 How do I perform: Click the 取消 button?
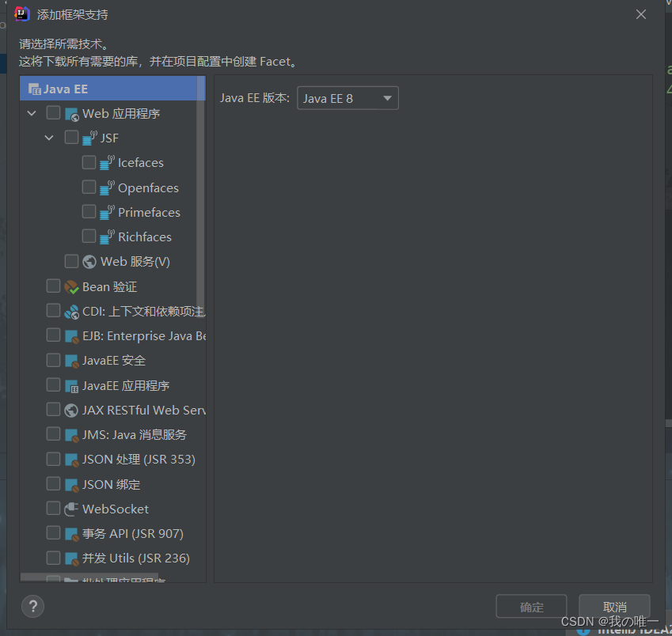click(614, 607)
